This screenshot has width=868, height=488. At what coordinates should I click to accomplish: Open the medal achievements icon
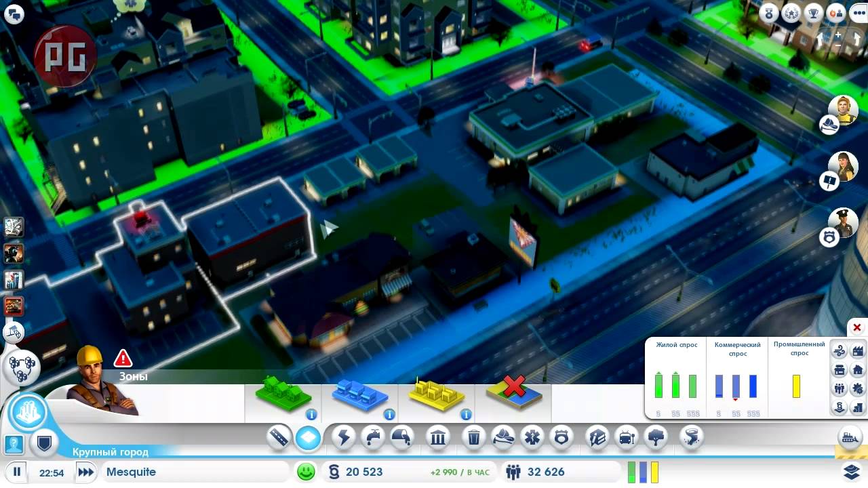coord(769,13)
